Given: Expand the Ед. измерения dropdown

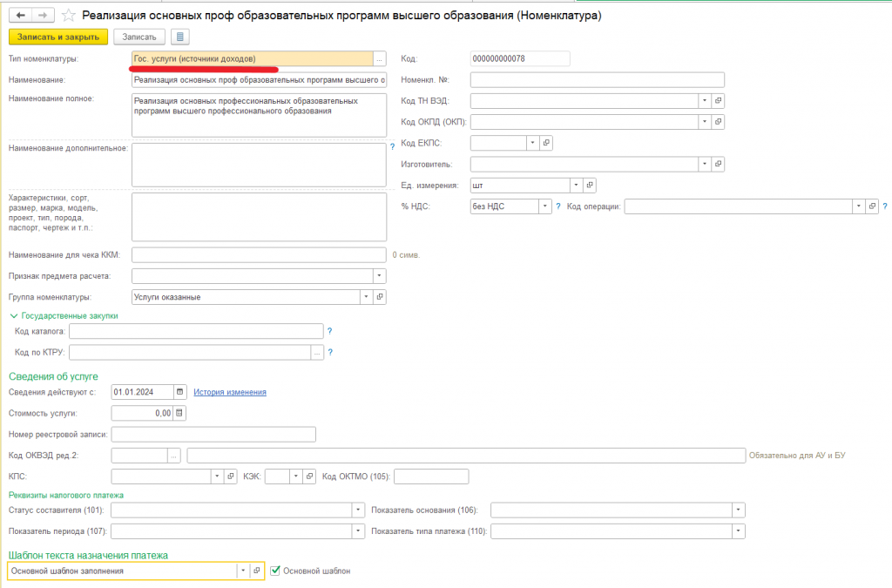Looking at the screenshot, I should click(576, 185).
